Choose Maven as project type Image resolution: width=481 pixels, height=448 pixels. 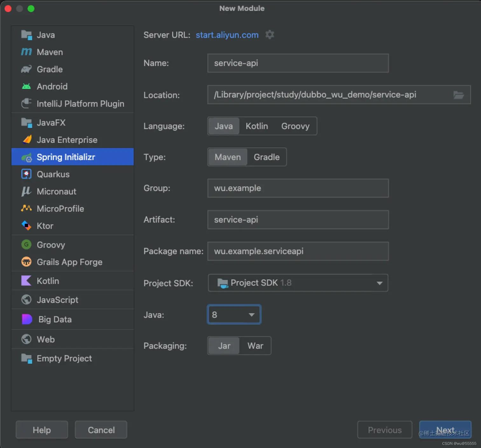click(228, 157)
